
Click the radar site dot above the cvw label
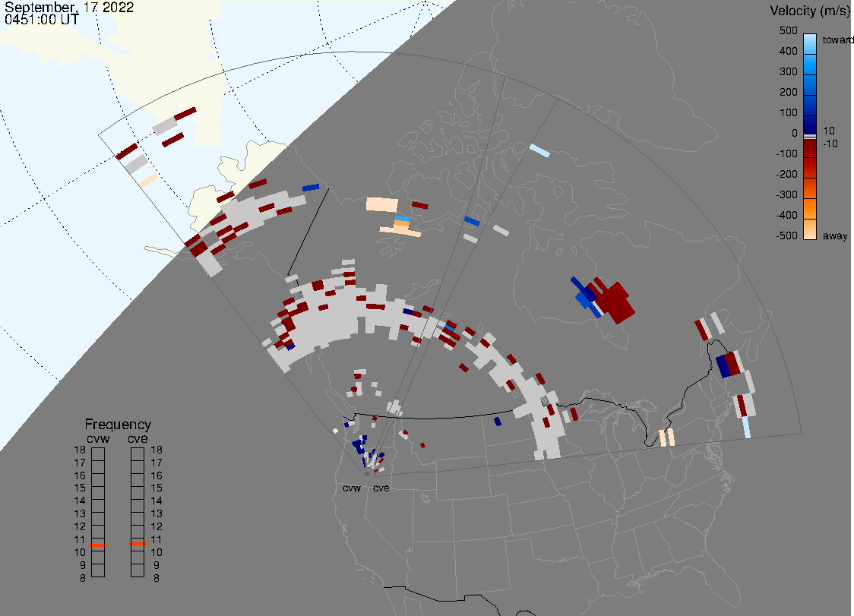tap(367, 474)
